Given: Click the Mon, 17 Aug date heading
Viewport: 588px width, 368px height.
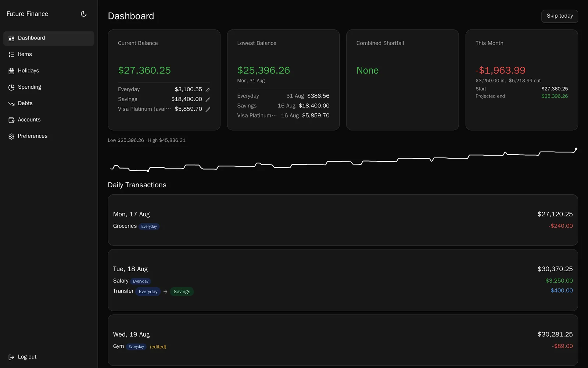Looking at the screenshot, I should 132,214.
